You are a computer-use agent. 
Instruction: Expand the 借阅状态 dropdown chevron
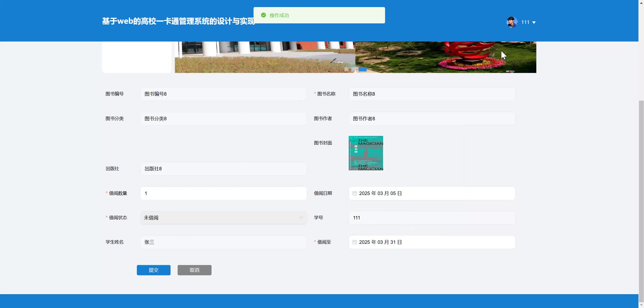tap(301, 218)
